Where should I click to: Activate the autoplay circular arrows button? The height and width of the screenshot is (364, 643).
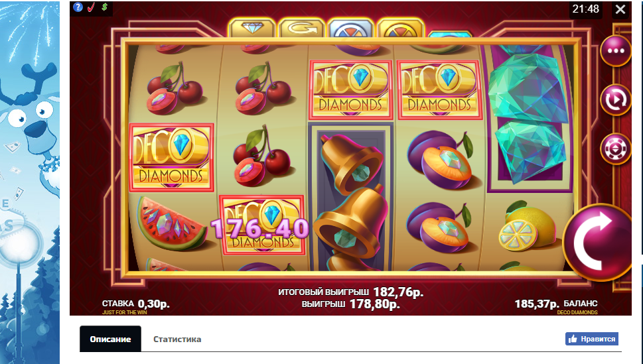(616, 99)
